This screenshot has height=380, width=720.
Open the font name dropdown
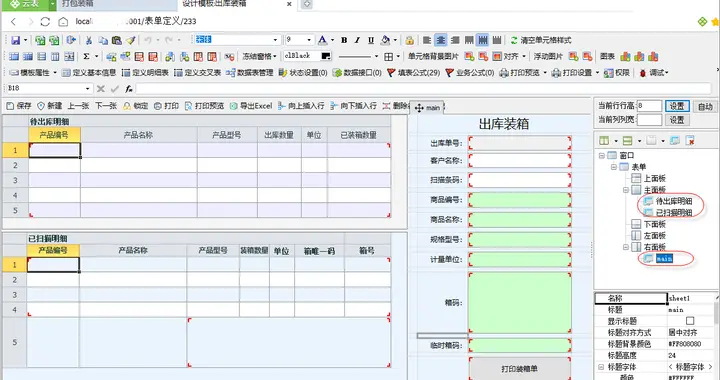coord(276,40)
